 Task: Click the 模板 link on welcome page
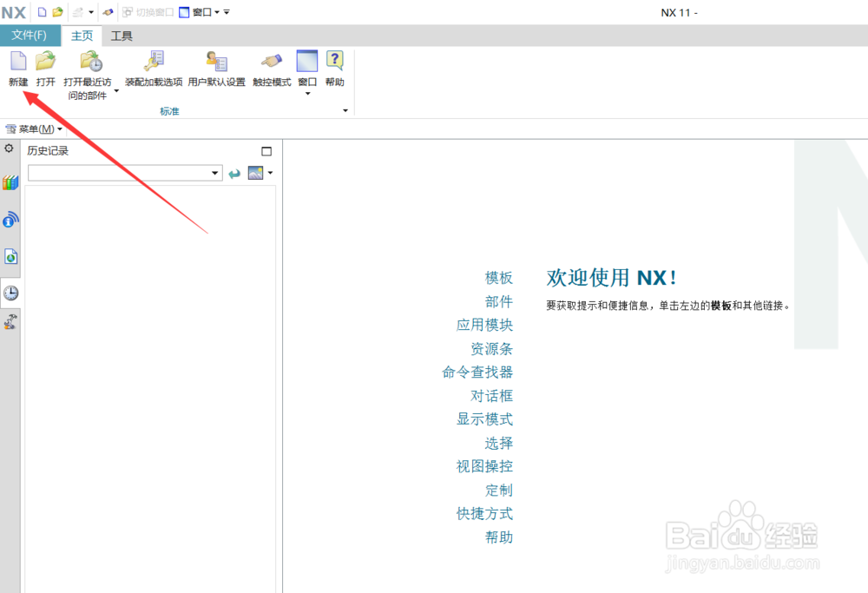click(x=499, y=277)
